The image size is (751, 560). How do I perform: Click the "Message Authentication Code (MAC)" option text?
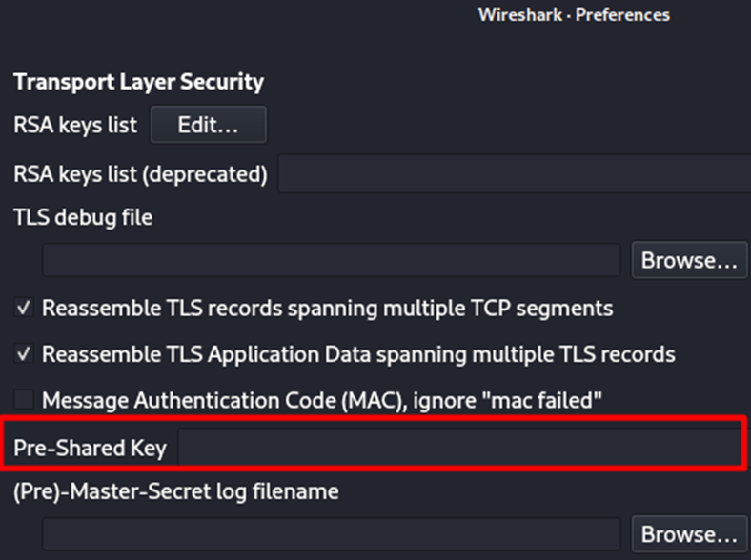pos(322,400)
